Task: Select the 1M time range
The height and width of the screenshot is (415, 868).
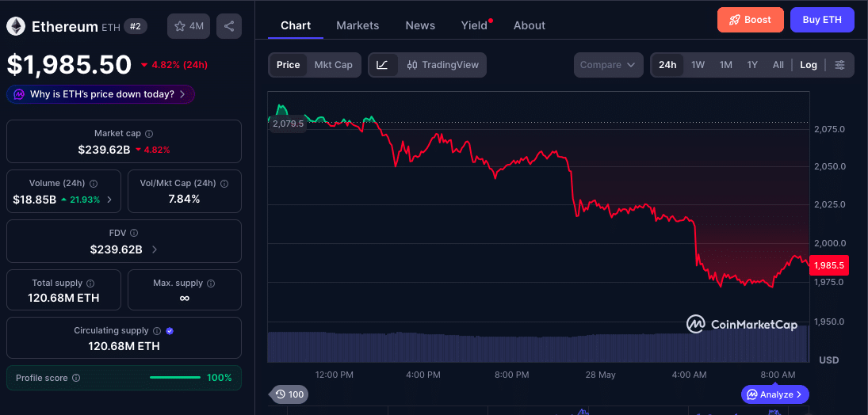Action: click(x=726, y=65)
